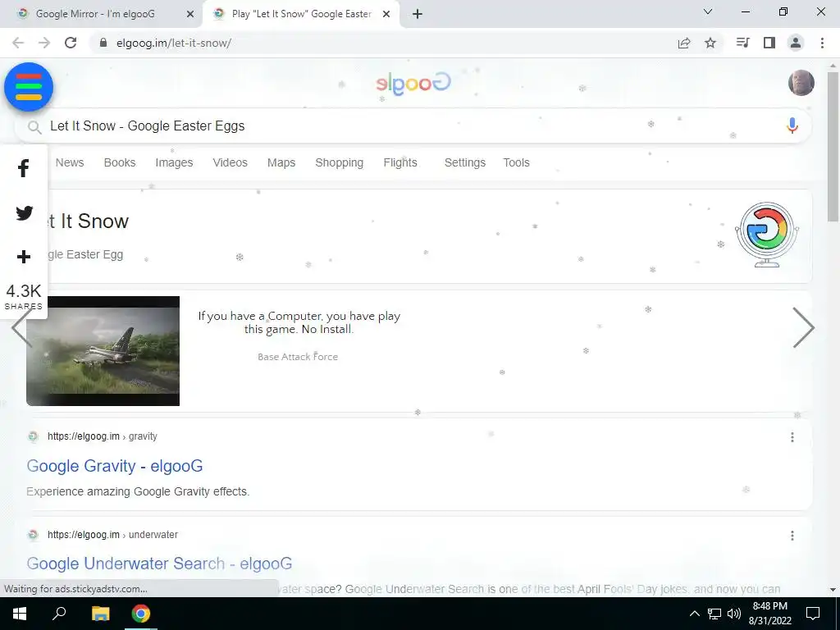Open the Maps search category
Screen dimensions: 840x630
point(281,162)
